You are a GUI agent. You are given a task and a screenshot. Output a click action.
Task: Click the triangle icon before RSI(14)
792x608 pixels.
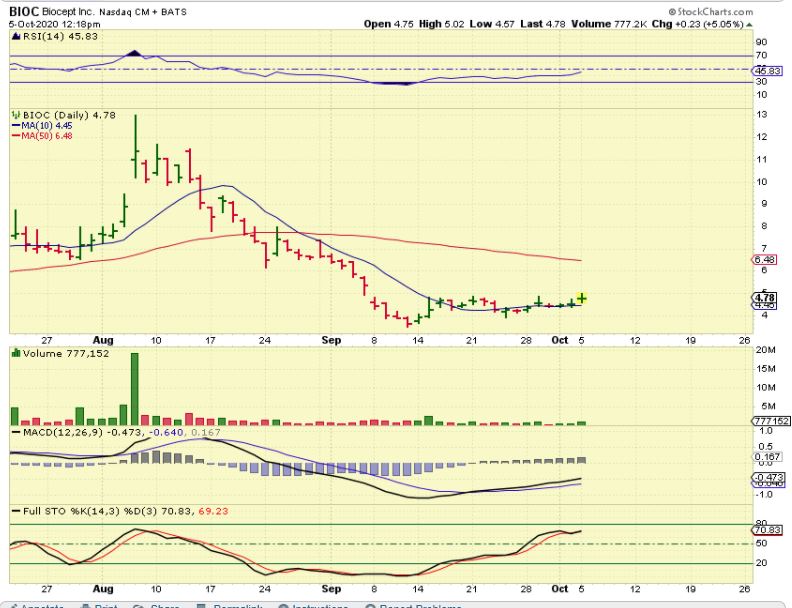pyautogui.click(x=15, y=36)
